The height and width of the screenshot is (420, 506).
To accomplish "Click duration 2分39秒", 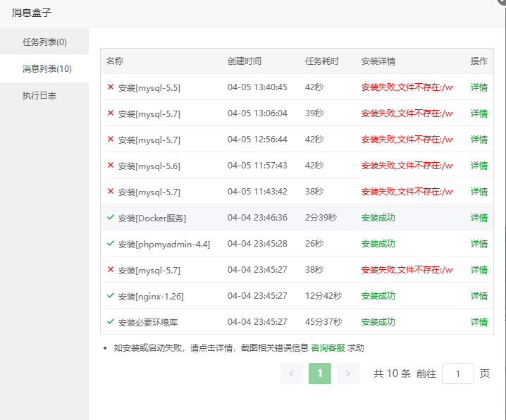I will [321, 218].
